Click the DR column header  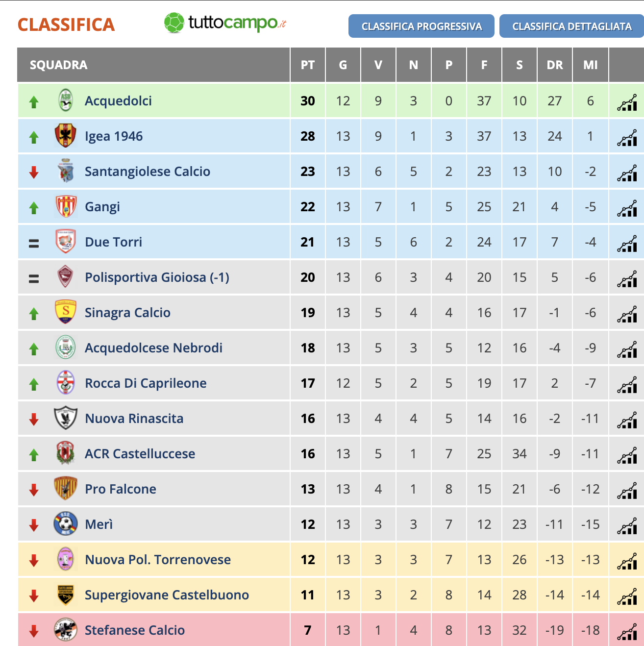coord(555,65)
